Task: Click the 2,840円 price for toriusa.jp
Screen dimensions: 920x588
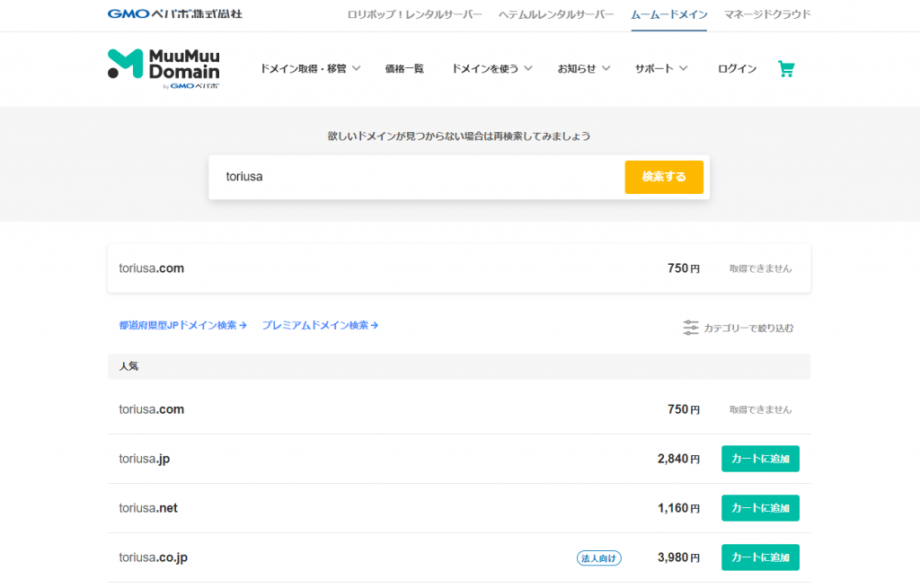Action: pos(678,459)
